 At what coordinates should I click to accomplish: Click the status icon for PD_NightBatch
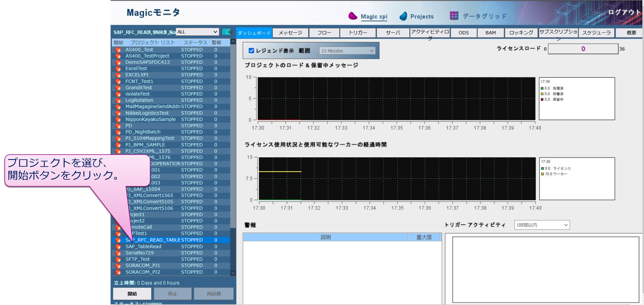click(x=118, y=132)
